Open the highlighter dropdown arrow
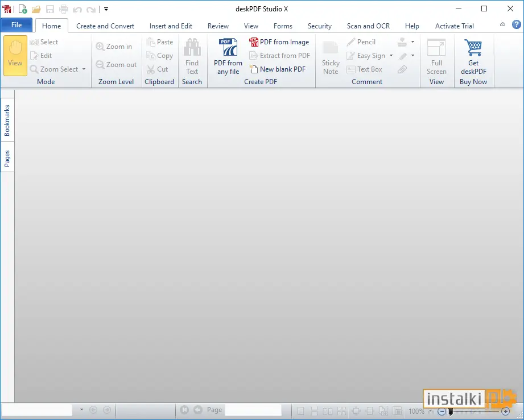The height and width of the screenshot is (420, 524). point(412,56)
